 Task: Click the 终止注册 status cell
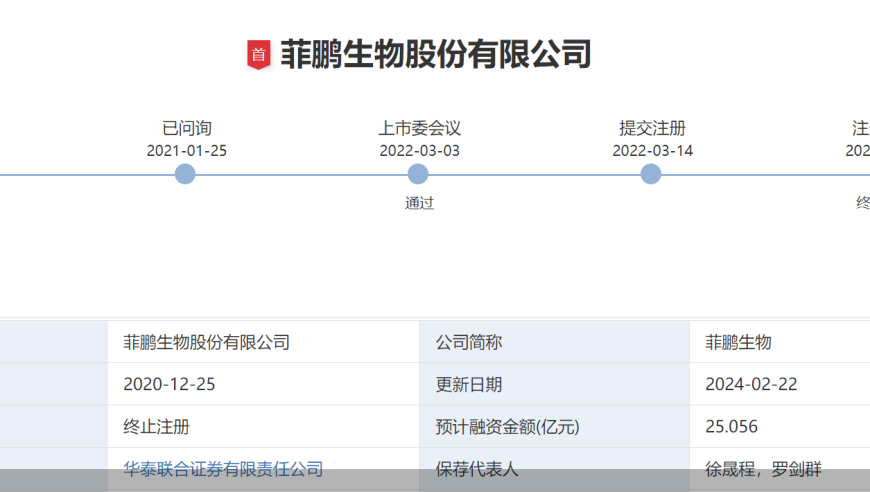pos(263,426)
